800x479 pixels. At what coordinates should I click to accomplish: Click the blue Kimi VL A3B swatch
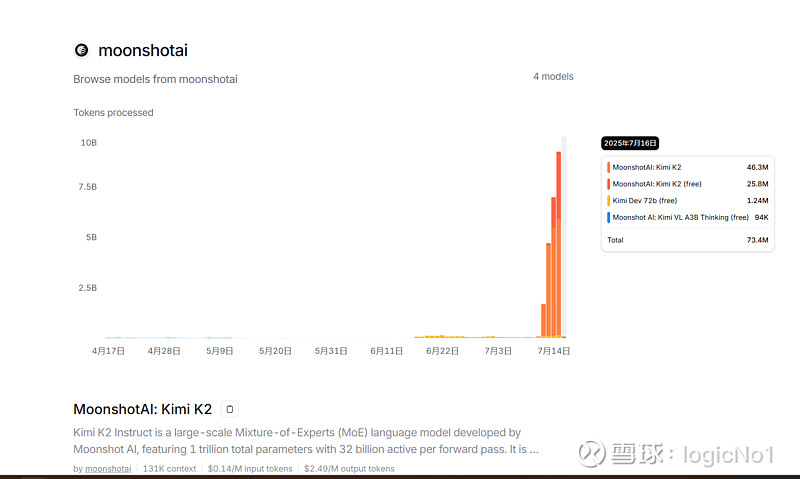(x=608, y=217)
